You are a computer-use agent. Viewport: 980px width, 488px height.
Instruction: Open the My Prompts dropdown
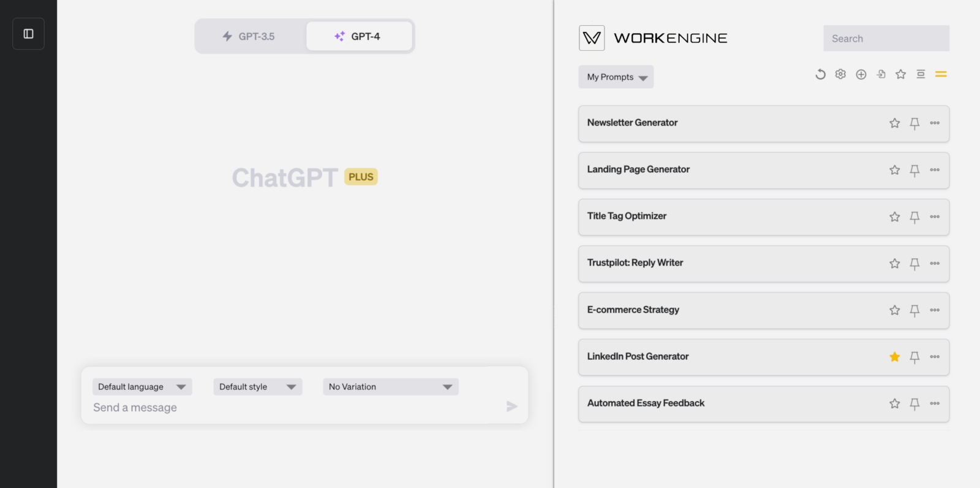point(616,77)
